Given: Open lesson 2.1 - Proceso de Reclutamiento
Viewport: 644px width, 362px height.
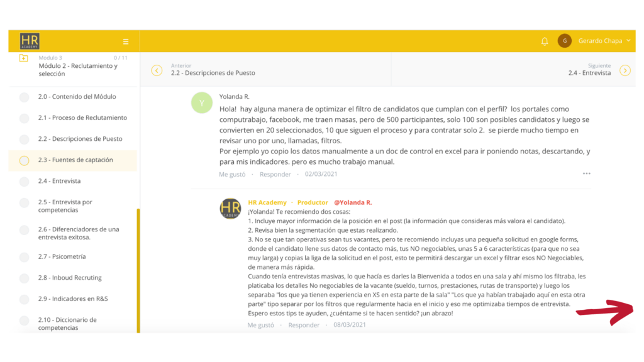Looking at the screenshot, I should coord(82,118).
